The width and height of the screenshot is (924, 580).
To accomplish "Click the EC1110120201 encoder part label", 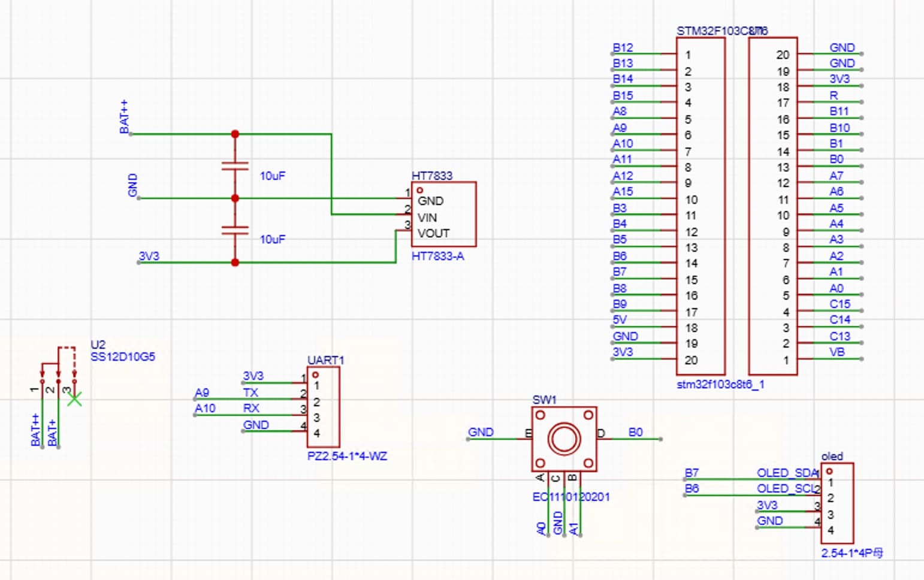I will click(571, 497).
